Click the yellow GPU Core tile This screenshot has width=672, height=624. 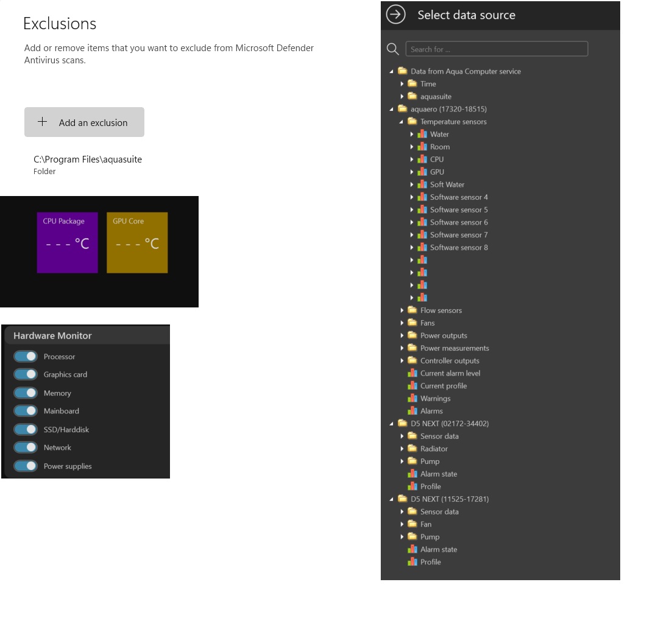click(137, 242)
